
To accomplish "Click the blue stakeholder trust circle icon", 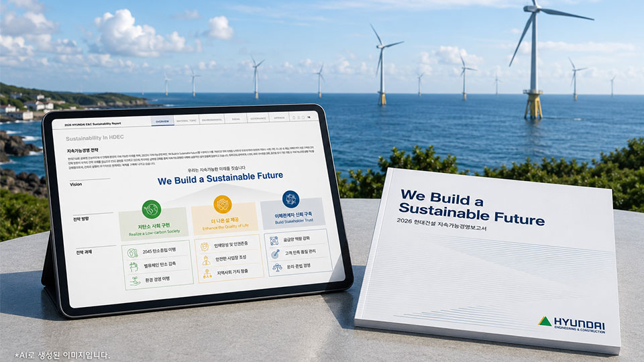I will (x=290, y=199).
